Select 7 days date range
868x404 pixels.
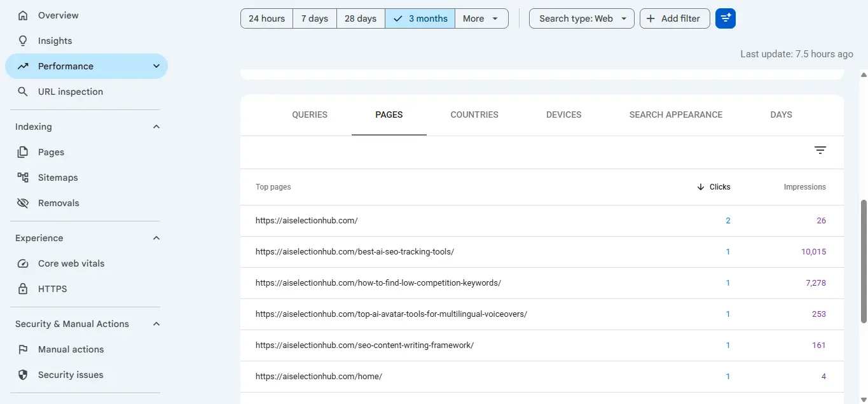pyautogui.click(x=315, y=18)
